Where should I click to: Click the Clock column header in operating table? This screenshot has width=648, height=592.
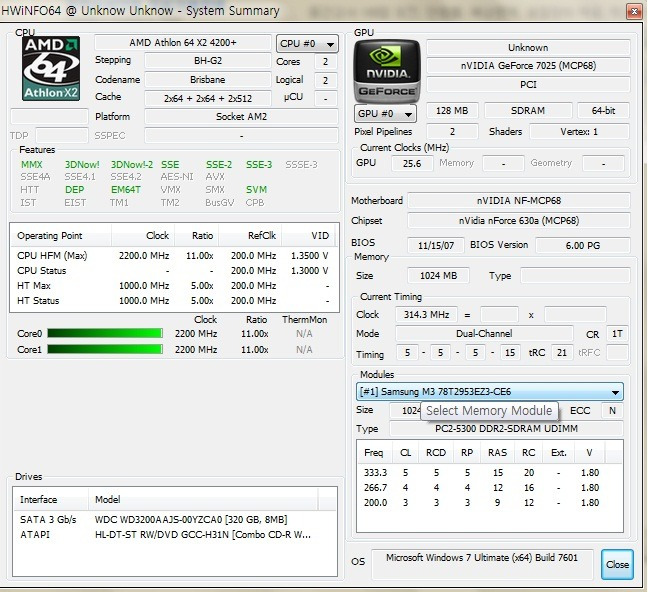(x=143, y=236)
